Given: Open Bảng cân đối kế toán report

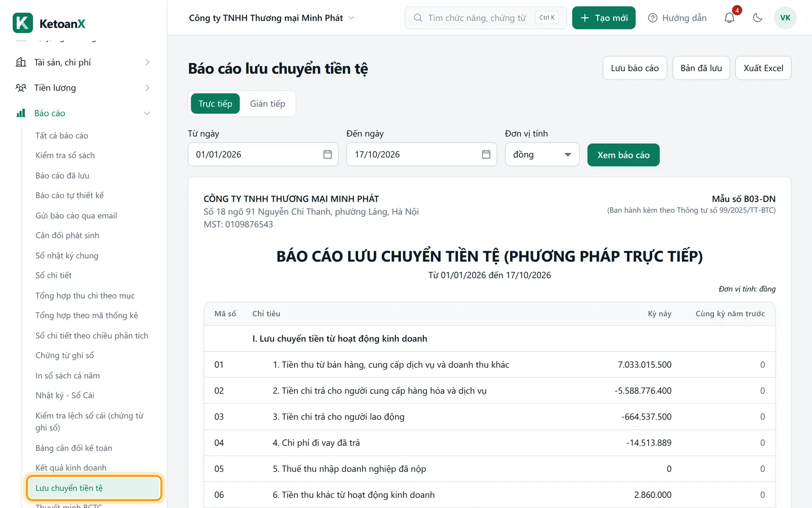Looking at the screenshot, I should 74,448.
